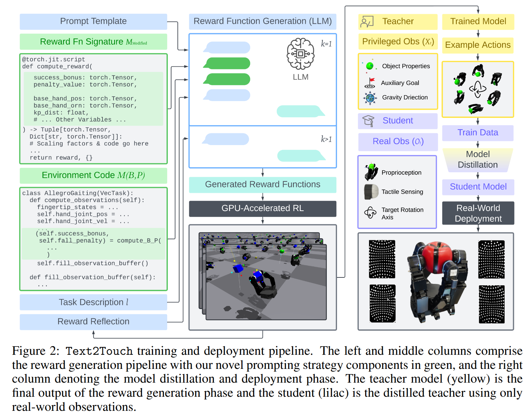Click the Target Rotation Axis icon
The height and width of the screenshot is (417, 532).
(x=370, y=213)
